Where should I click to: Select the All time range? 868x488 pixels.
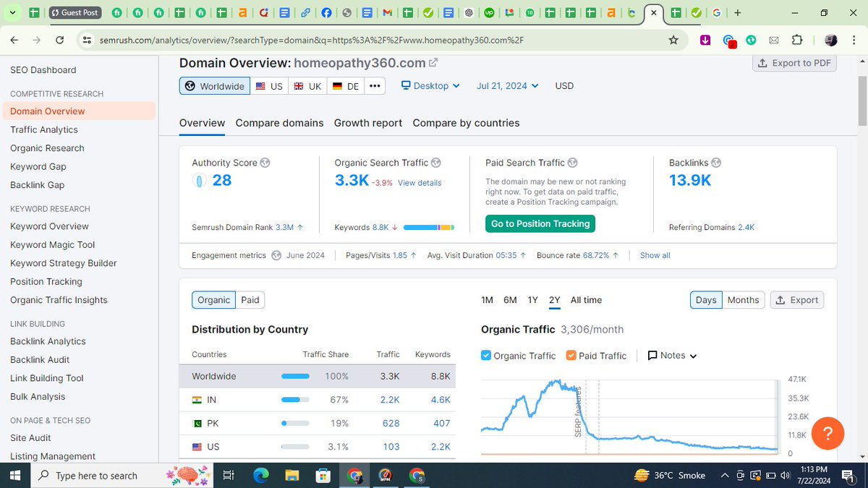pos(586,300)
